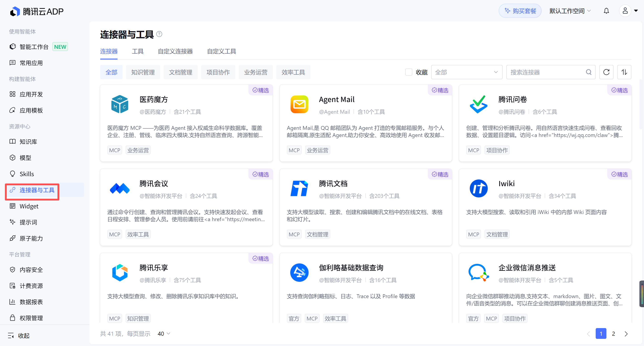The height and width of the screenshot is (346, 644).
Task: Filter by the 效率工具 category
Action: (293, 72)
